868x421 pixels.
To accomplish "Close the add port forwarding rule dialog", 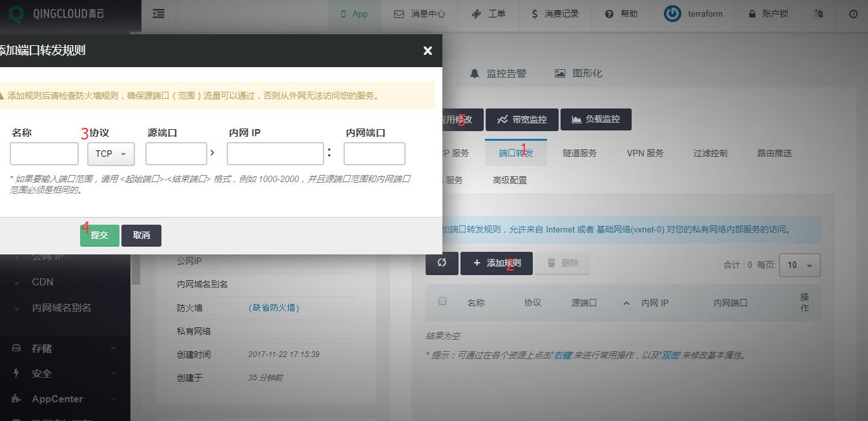I will 428,51.
